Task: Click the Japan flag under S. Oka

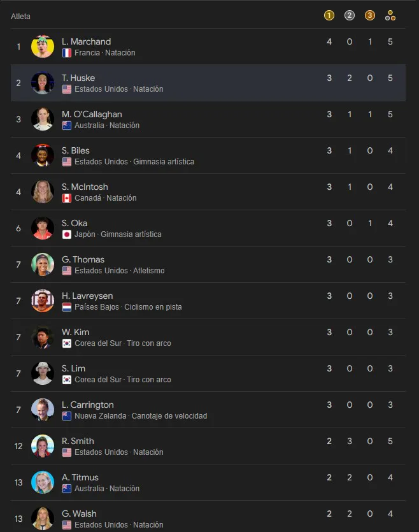Action: [x=67, y=234]
